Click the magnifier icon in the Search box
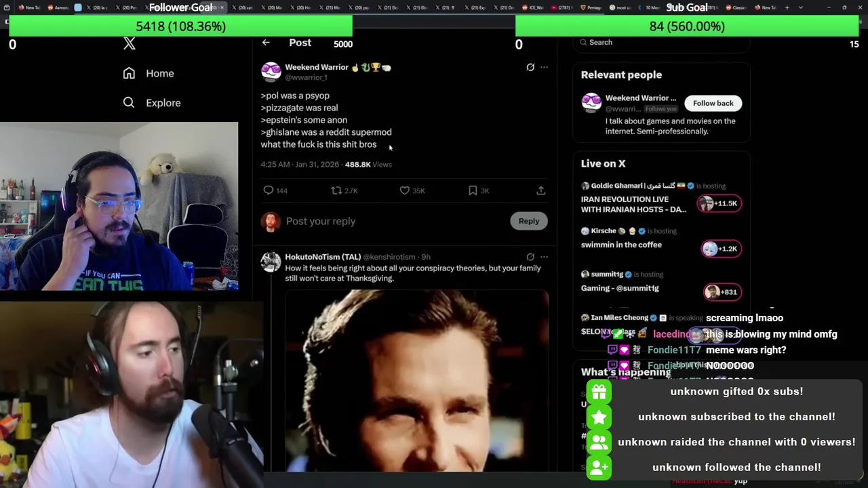The image size is (868, 488). [x=583, y=42]
